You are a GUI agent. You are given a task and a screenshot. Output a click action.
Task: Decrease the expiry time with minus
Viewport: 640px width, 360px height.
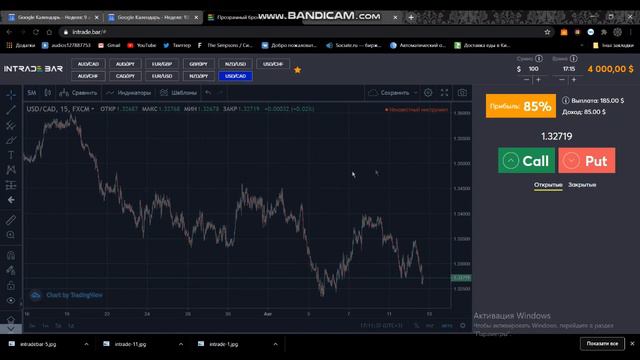[x=562, y=80]
